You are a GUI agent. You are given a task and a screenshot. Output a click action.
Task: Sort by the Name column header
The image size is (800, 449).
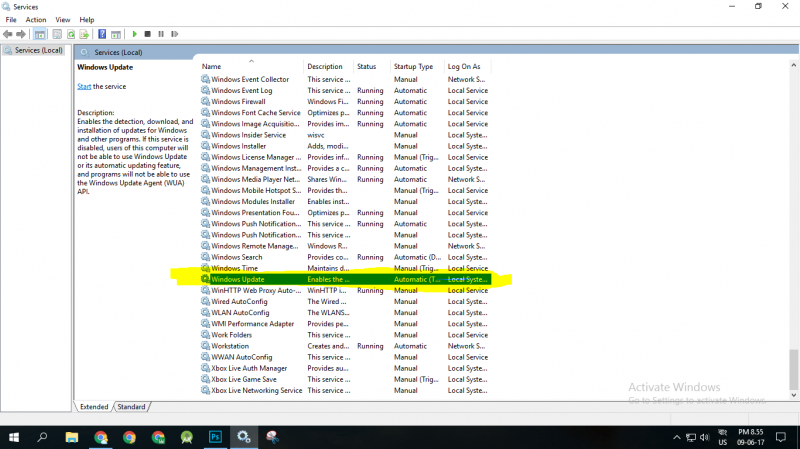click(x=250, y=66)
